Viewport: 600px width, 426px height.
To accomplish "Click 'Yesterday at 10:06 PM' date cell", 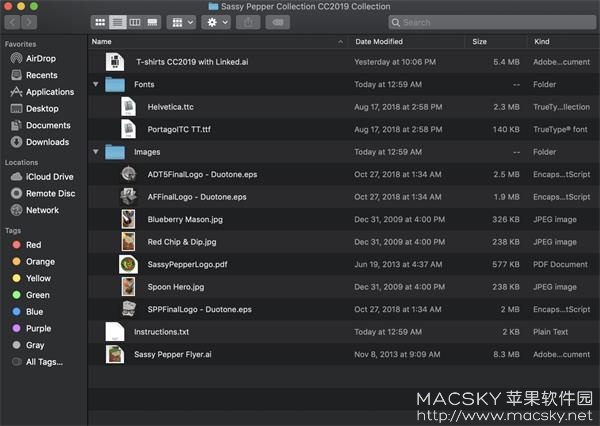I will (x=395, y=62).
